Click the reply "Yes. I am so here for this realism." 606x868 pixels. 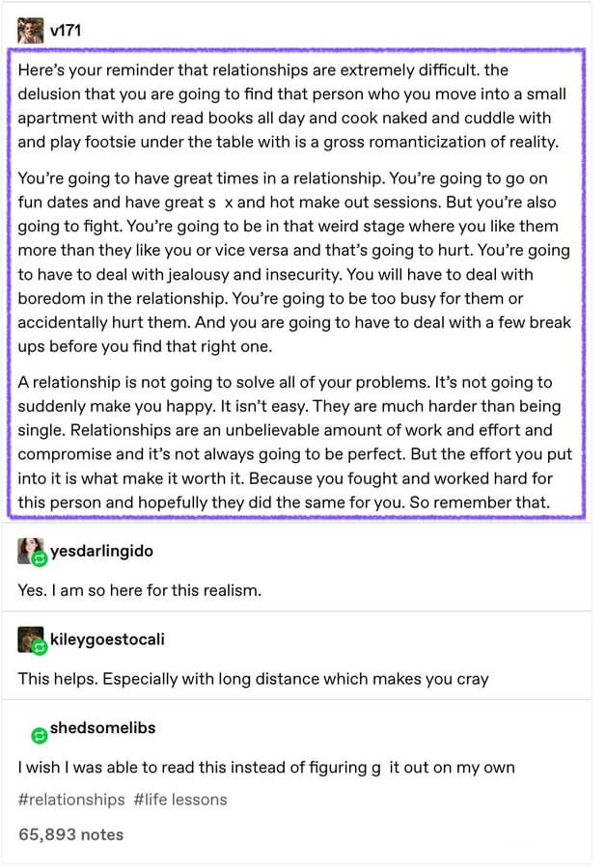click(140, 589)
